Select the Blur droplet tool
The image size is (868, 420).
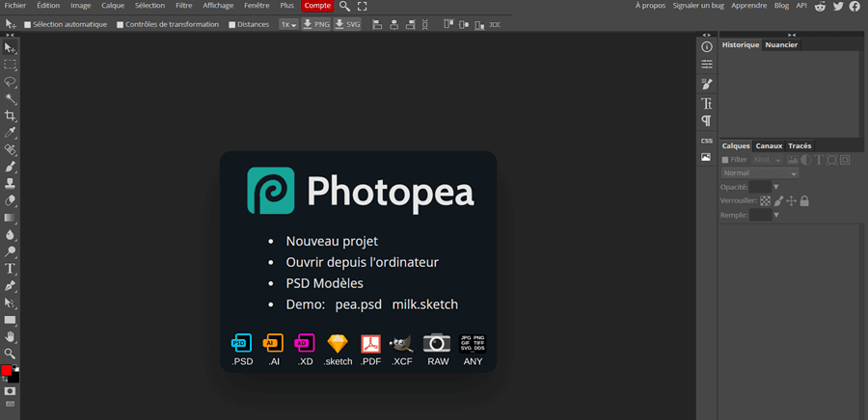click(10, 235)
